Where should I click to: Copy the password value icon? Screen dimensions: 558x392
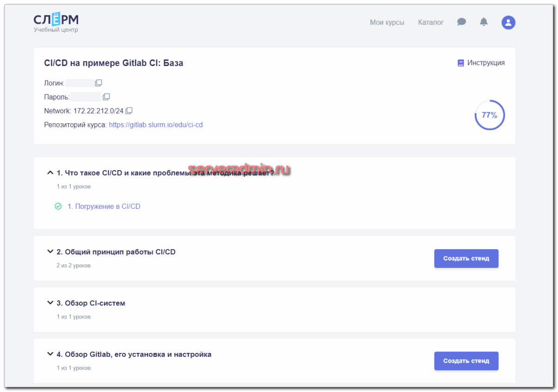coord(106,97)
